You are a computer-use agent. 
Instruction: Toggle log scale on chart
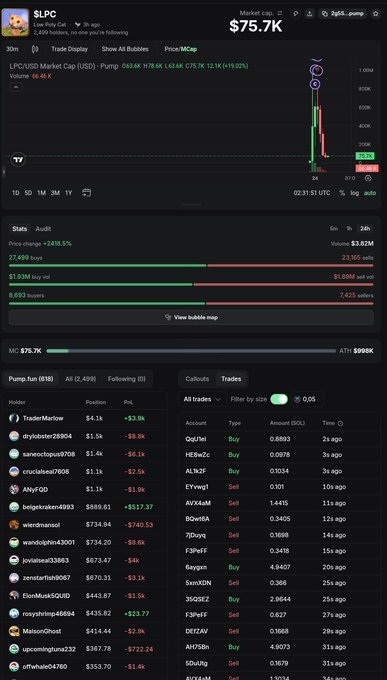tap(355, 193)
